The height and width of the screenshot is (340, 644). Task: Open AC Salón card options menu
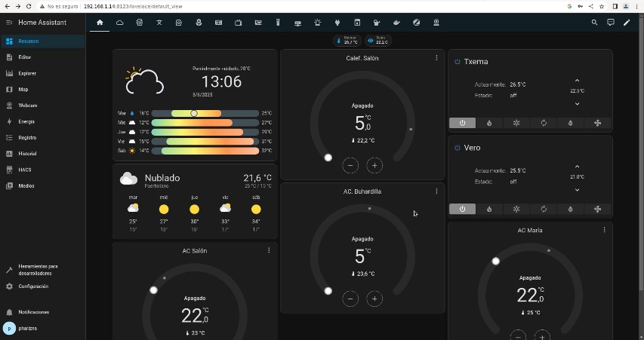(x=269, y=250)
